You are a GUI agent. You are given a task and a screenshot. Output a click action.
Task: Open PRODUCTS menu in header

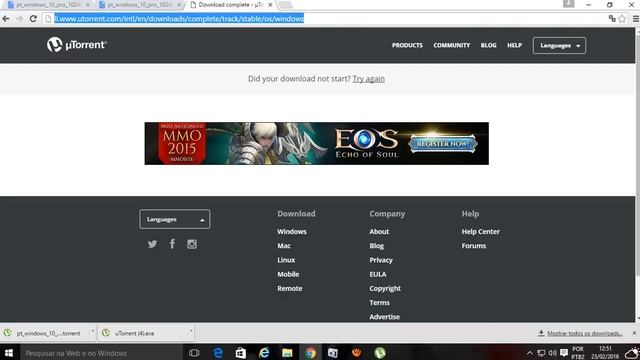click(x=407, y=45)
